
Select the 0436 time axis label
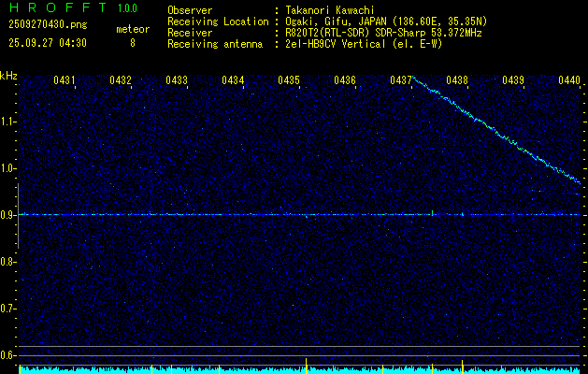(x=345, y=79)
